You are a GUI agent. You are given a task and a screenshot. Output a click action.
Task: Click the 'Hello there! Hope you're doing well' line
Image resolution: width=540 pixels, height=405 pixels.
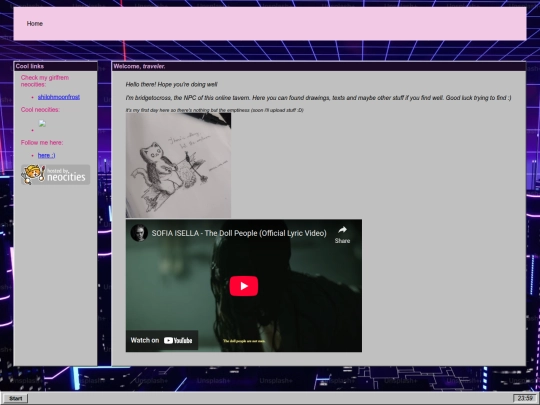(x=172, y=84)
